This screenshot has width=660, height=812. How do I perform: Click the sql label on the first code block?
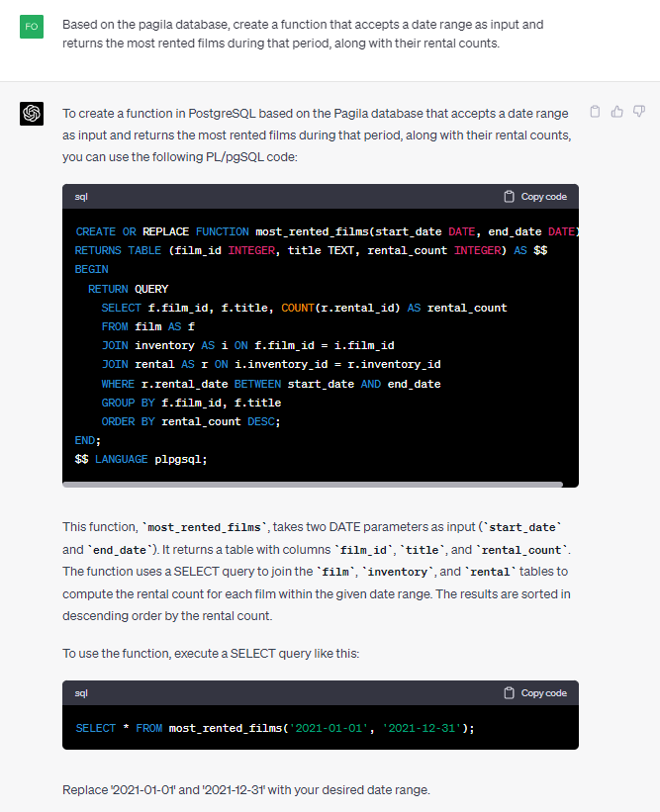(x=81, y=197)
